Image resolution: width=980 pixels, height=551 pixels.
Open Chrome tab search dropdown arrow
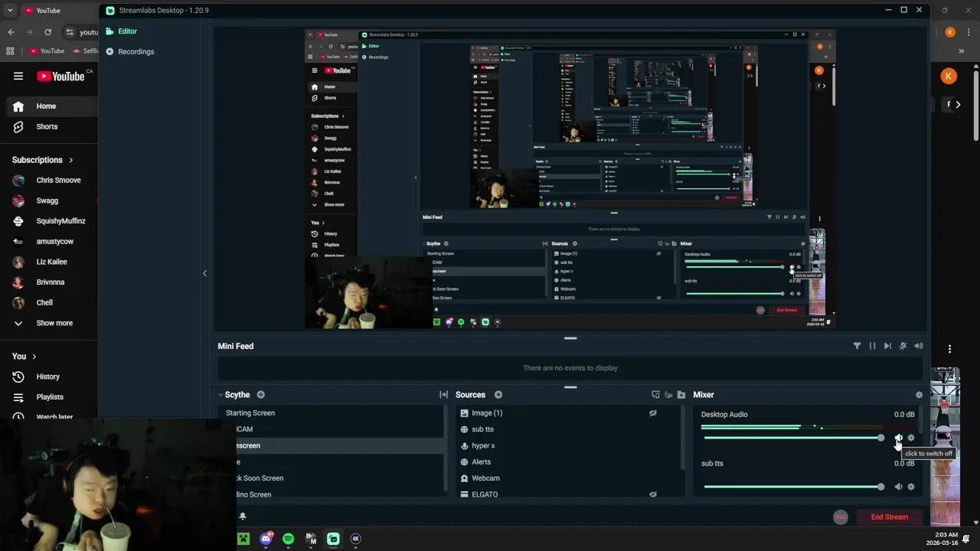tap(10, 11)
